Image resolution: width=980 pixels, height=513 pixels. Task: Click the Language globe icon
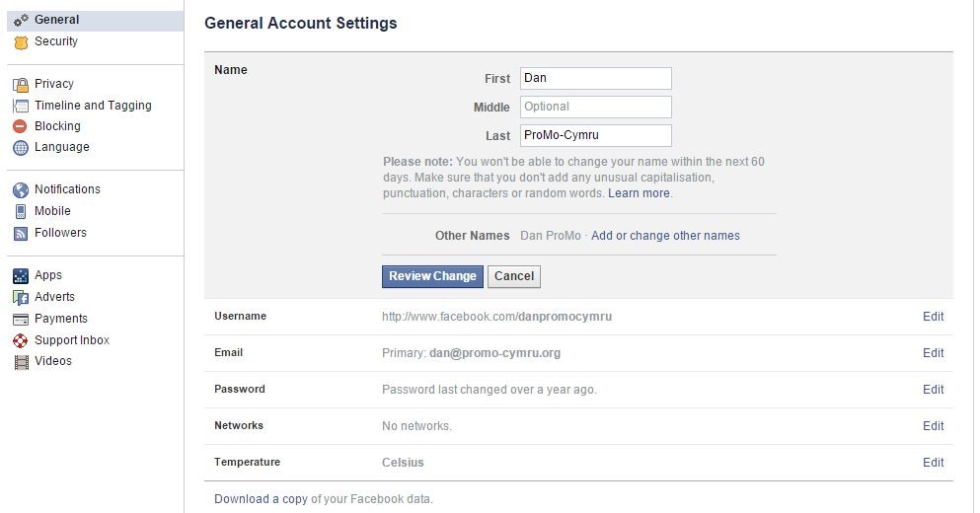click(x=21, y=147)
